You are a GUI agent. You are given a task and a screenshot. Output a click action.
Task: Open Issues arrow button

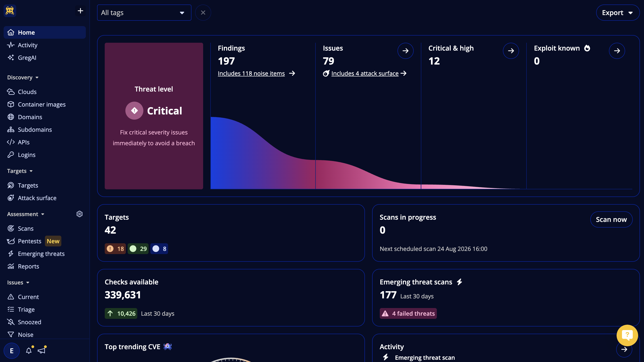click(x=406, y=51)
